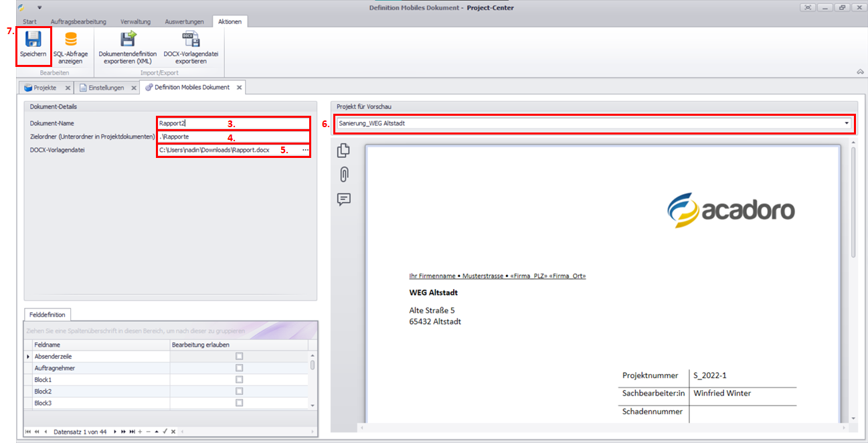Browse for DOCX template via ellipsis button
This screenshot has width=868, height=443.
(305, 151)
